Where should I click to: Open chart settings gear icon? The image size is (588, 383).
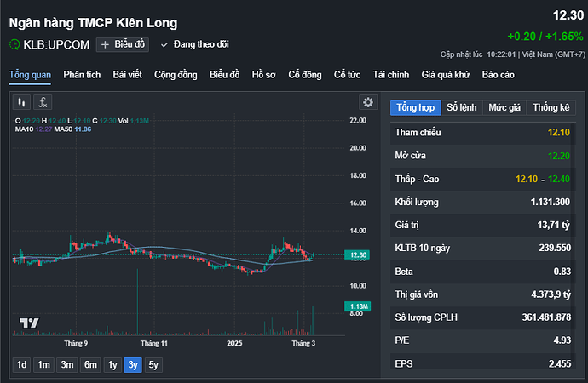[368, 102]
